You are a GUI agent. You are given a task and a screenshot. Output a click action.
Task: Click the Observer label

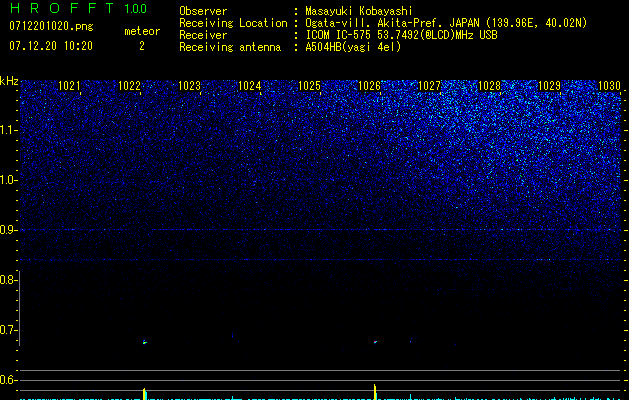203,11
